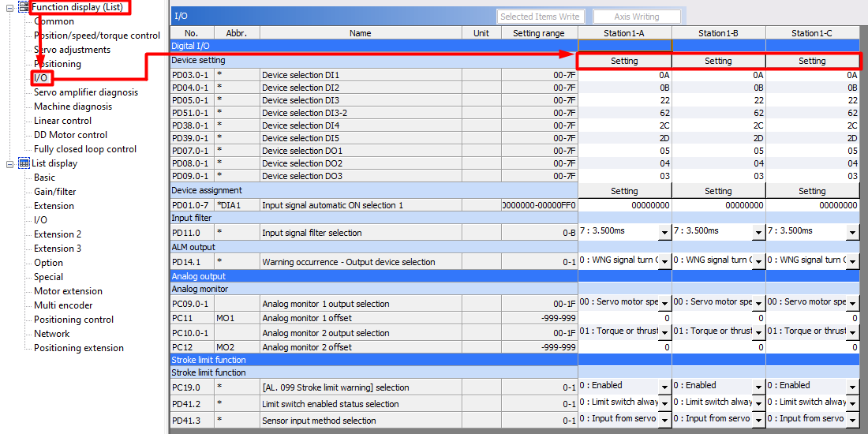868x434 pixels.
Task: Click Device assignment Setting button for Station1-A
Action: 624,191
